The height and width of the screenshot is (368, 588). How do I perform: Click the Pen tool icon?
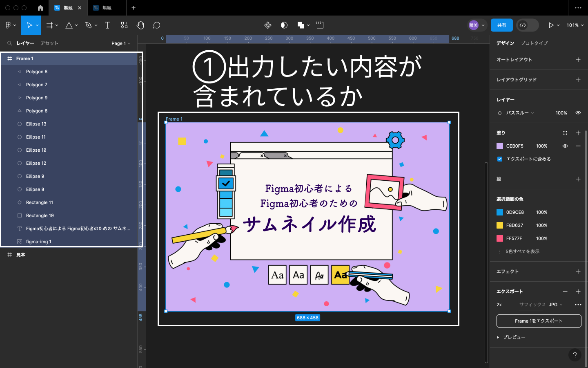88,25
